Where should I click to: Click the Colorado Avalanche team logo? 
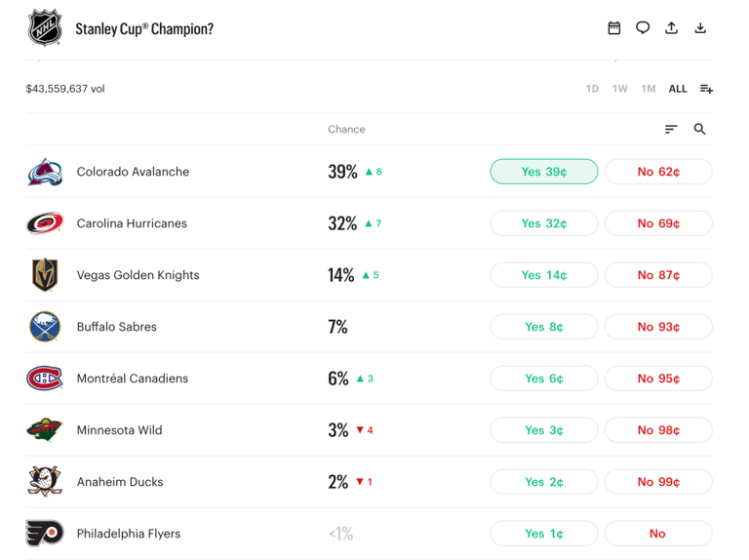click(x=45, y=172)
